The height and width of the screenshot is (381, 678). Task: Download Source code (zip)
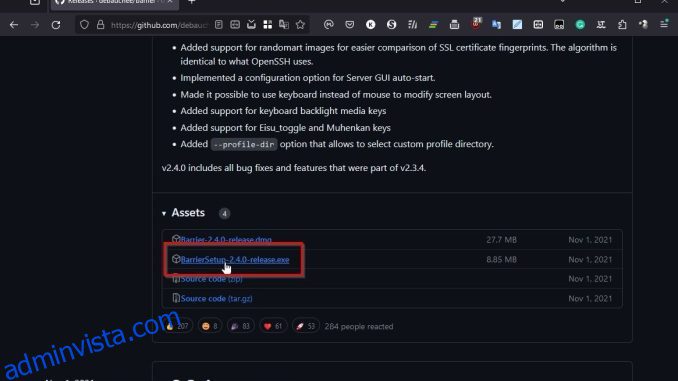211,279
